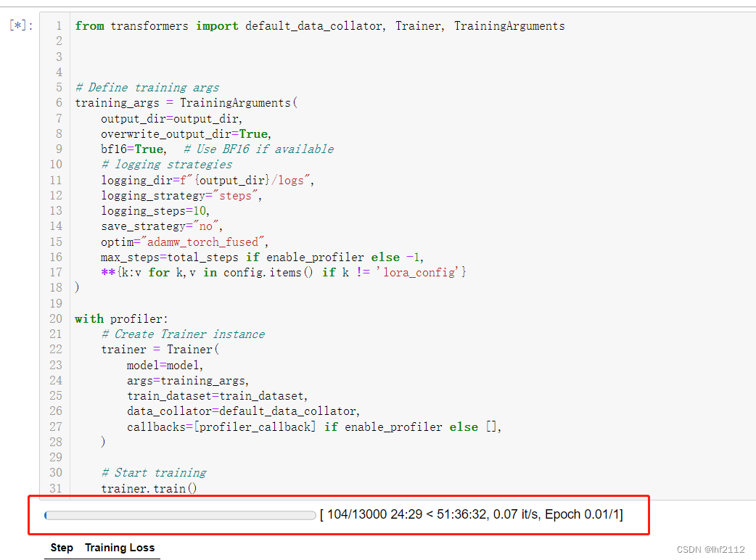Click the line 'save_strategy="no",'
The image size is (756, 560).
[x=162, y=226]
